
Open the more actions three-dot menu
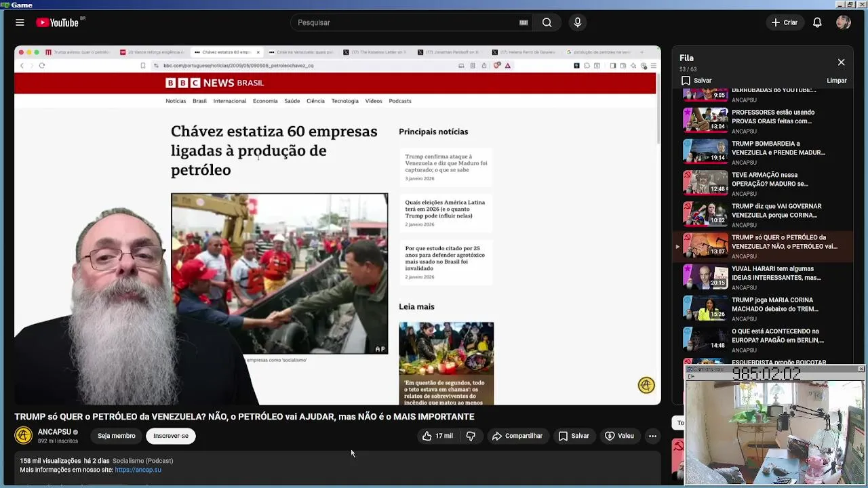click(652, 436)
